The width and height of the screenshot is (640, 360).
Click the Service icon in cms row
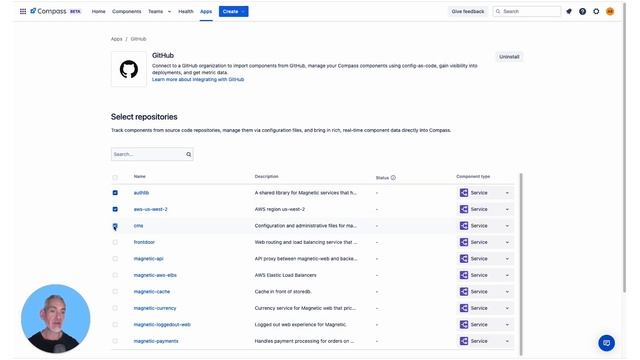coord(464,226)
